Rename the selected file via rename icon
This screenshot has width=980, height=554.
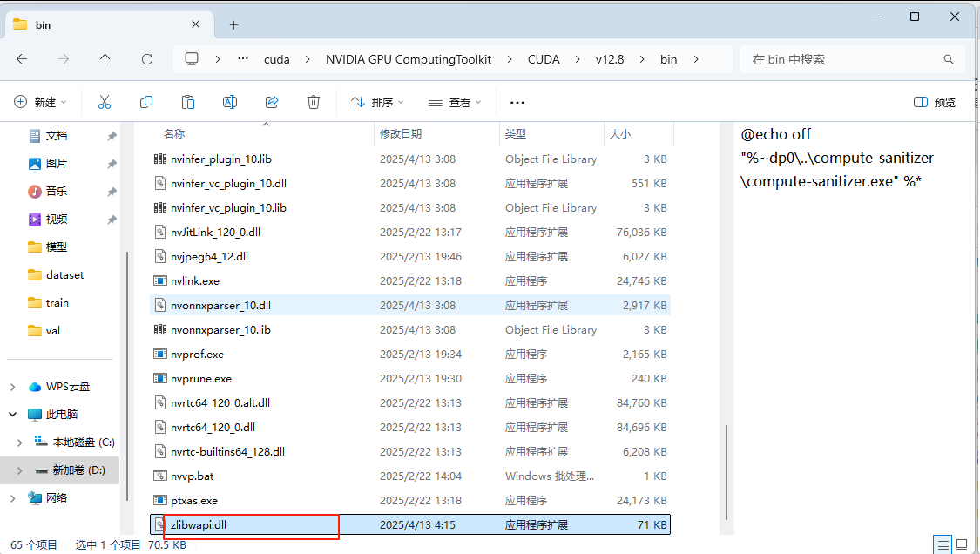(x=230, y=102)
